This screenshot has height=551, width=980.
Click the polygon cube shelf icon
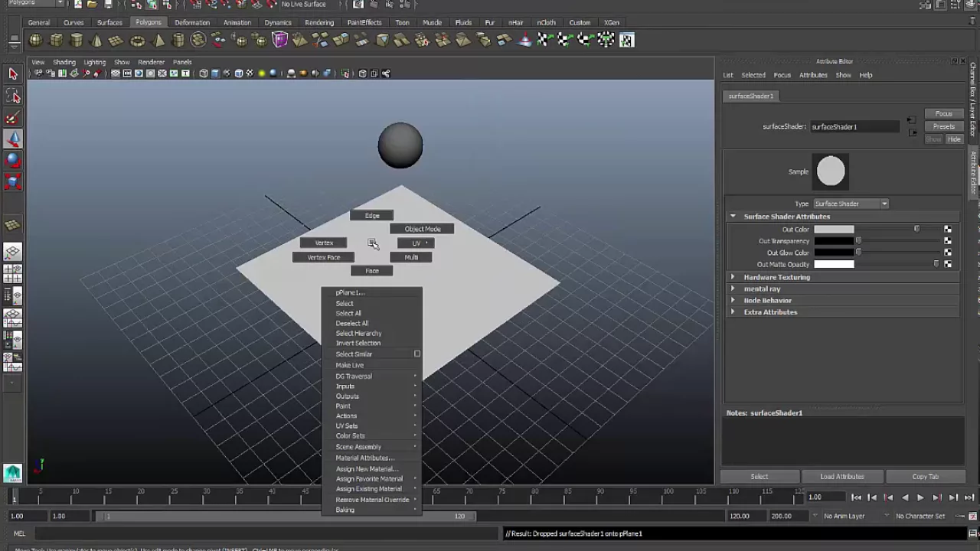(x=57, y=41)
